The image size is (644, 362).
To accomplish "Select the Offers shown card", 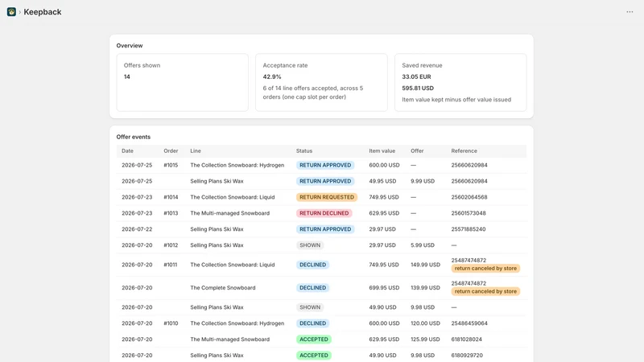I will (183, 82).
